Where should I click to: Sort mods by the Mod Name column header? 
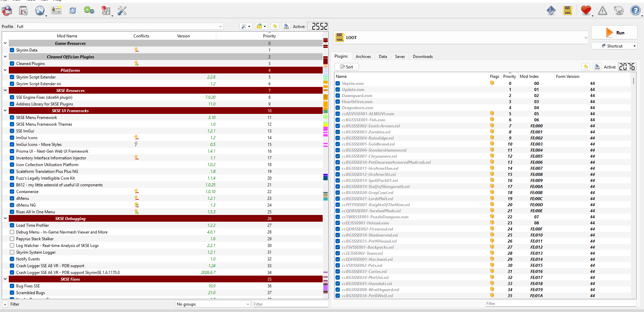pos(67,36)
